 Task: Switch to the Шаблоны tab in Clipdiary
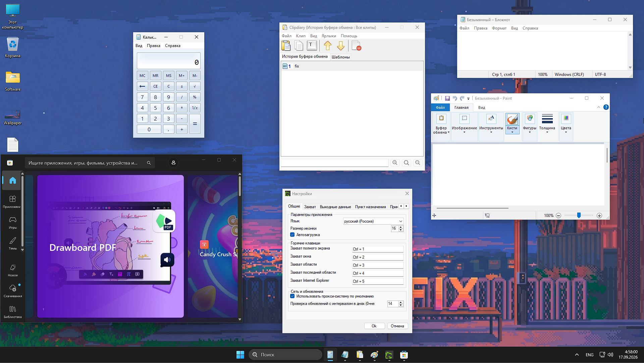[340, 57]
